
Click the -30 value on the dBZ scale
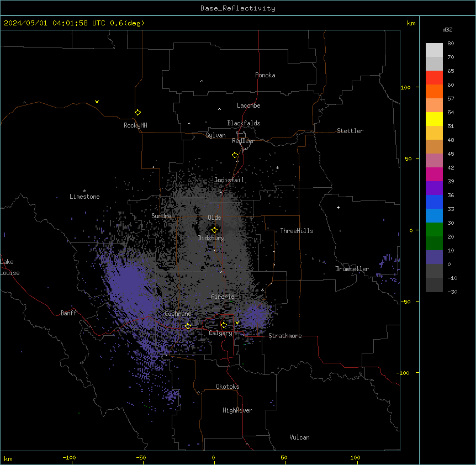pyautogui.click(x=452, y=292)
